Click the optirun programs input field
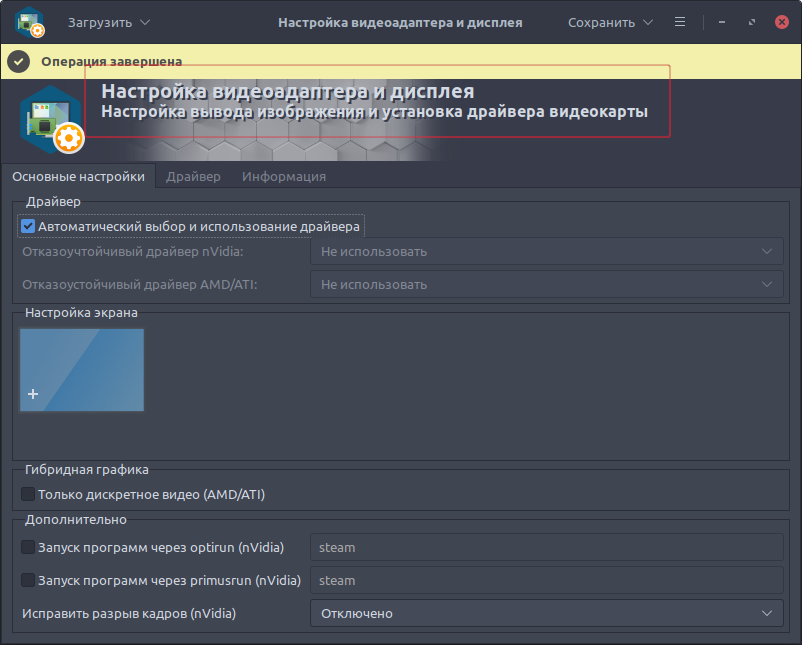This screenshot has height=645, width=802. 547,547
